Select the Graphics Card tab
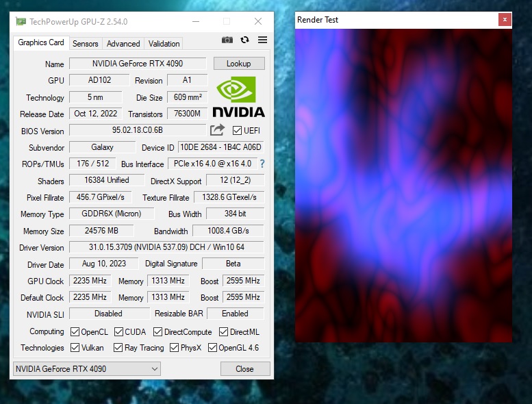Screen dimensions: 532x404 41,42
